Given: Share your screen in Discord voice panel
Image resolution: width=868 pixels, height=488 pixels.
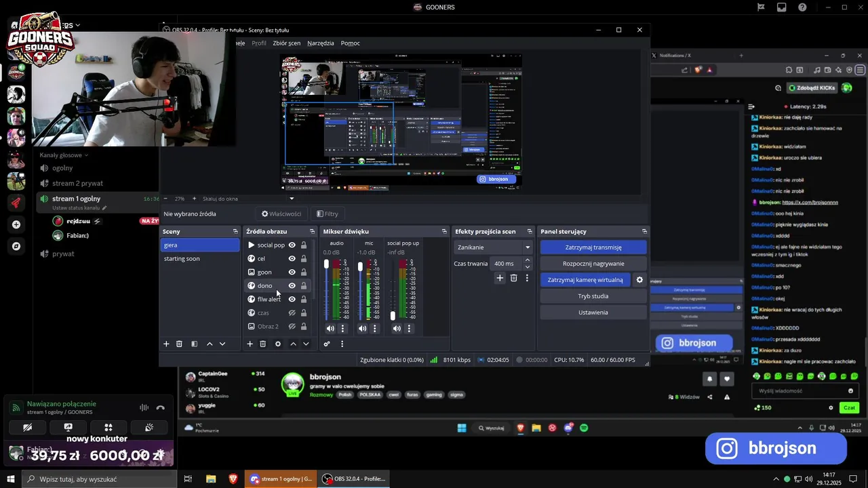Looking at the screenshot, I should pos(68,428).
